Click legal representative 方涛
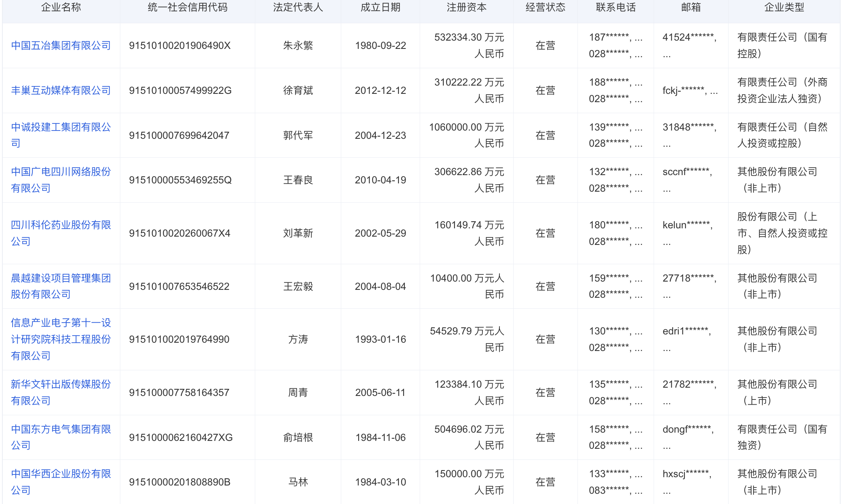This screenshot has height=504, width=841. point(298,339)
